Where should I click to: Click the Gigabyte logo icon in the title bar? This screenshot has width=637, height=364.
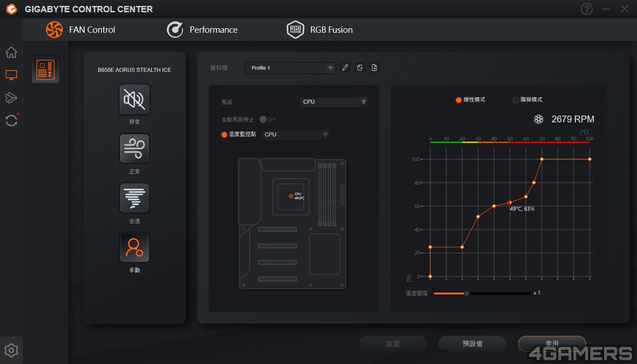point(11,9)
